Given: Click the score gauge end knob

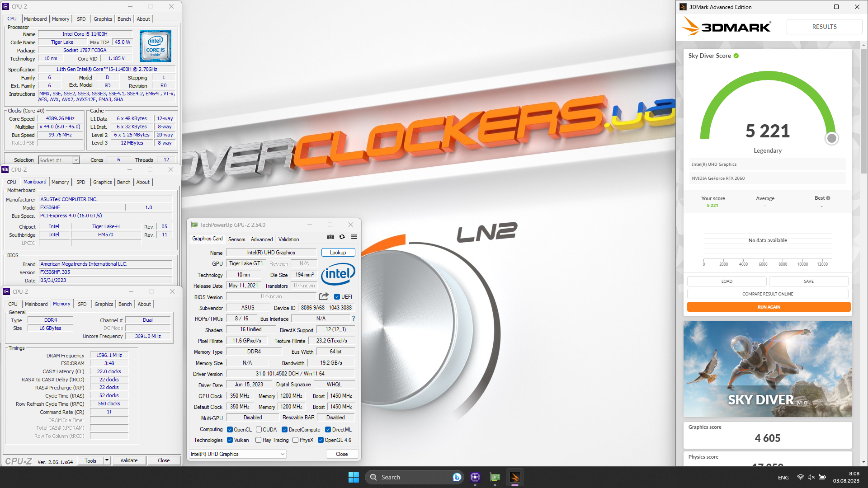Looking at the screenshot, I should pyautogui.click(x=831, y=138).
